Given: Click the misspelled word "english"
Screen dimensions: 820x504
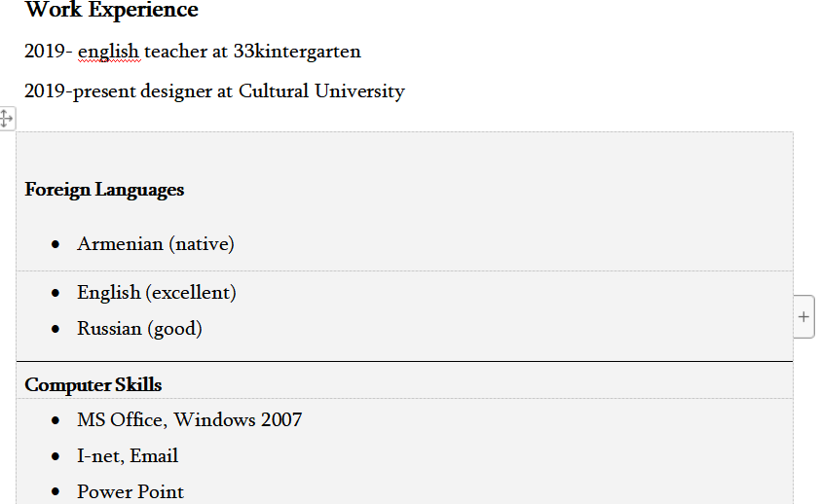Looking at the screenshot, I should (x=109, y=52).
